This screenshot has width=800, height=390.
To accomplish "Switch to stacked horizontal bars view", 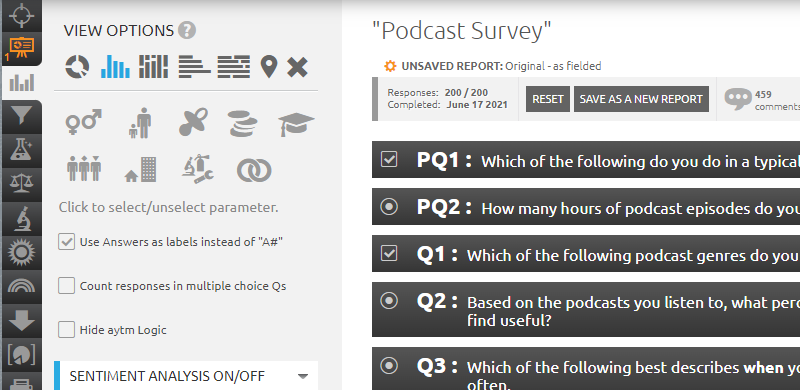I will pos(234,67).
